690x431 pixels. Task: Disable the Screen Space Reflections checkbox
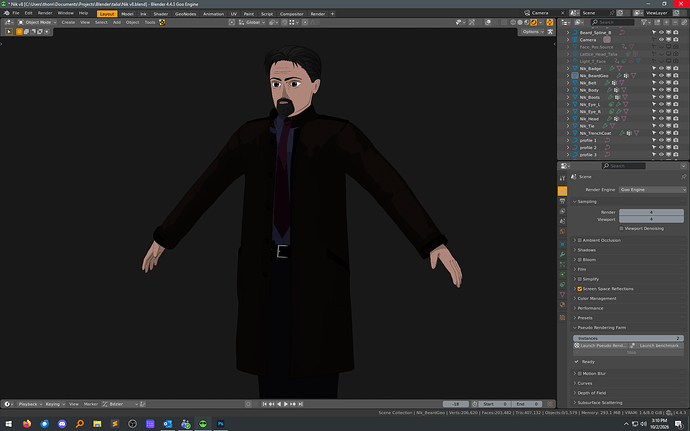click(580, 289)
